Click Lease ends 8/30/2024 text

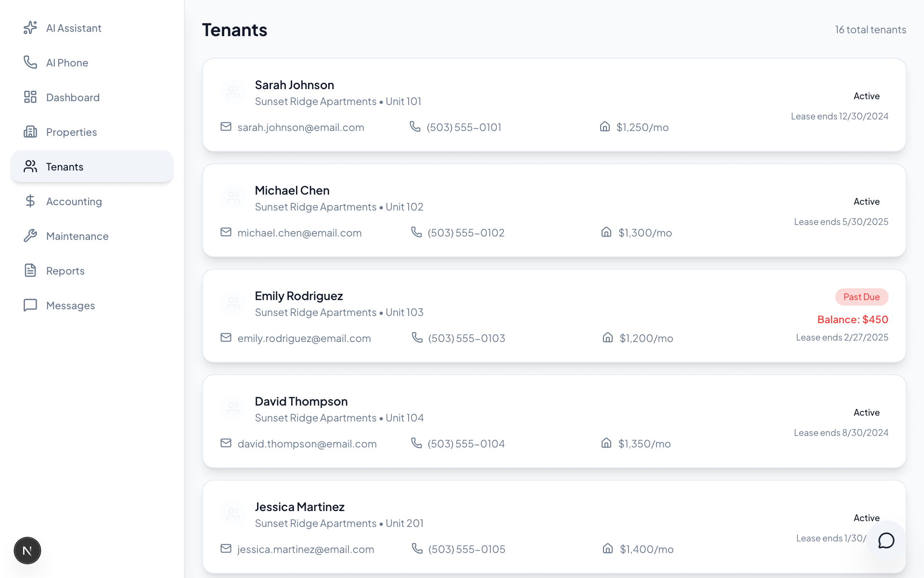841,433
